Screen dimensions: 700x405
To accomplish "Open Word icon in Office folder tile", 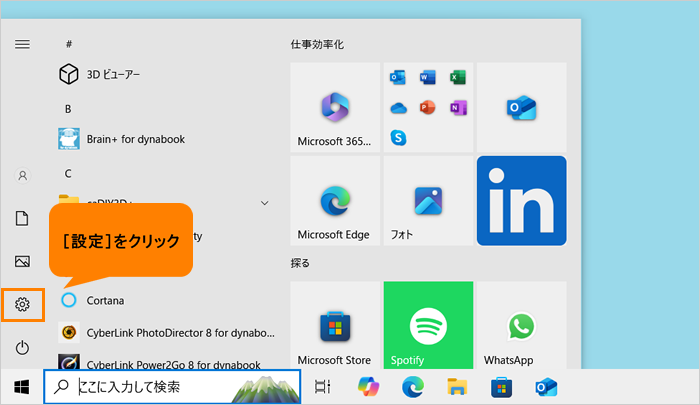I will pyautogui.click(x=428, y=77).
